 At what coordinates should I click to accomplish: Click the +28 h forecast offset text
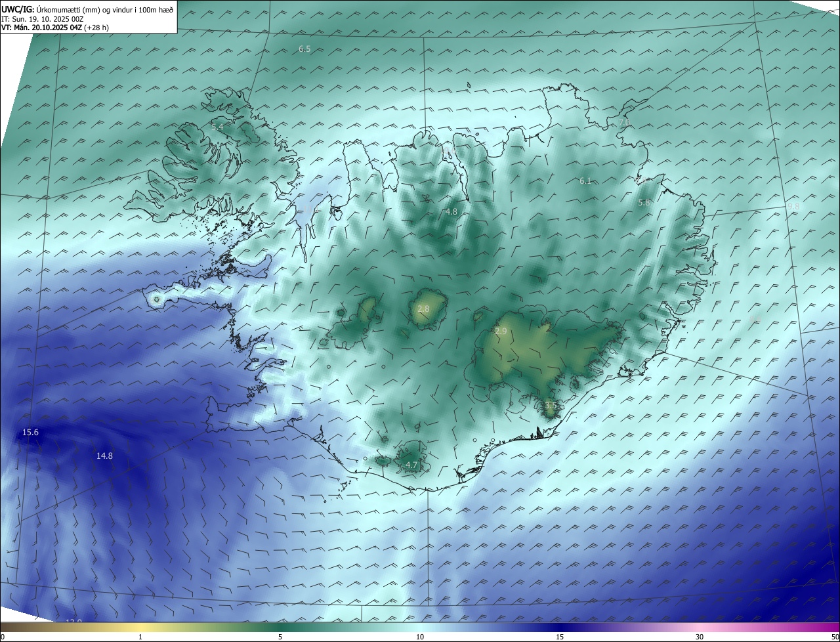96,28
